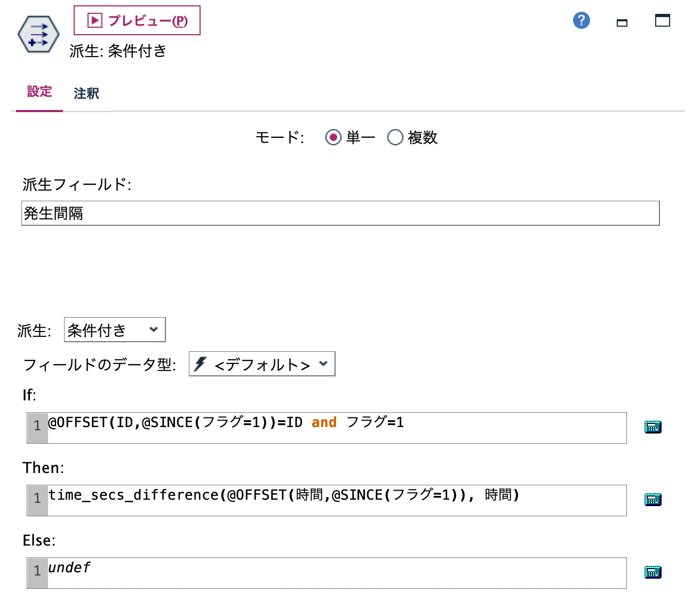Click the minimize dialog icon
Viewport: 700px width, 599px height.
(621, 23)
